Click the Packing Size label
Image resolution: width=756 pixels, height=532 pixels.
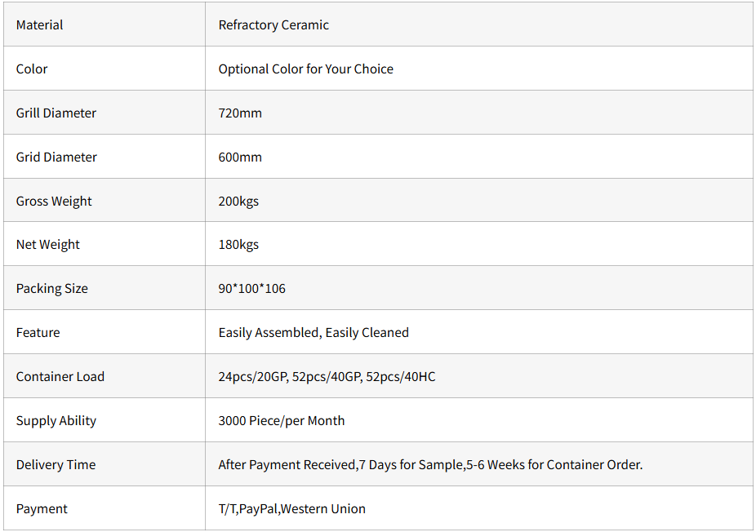coord(51,289)
